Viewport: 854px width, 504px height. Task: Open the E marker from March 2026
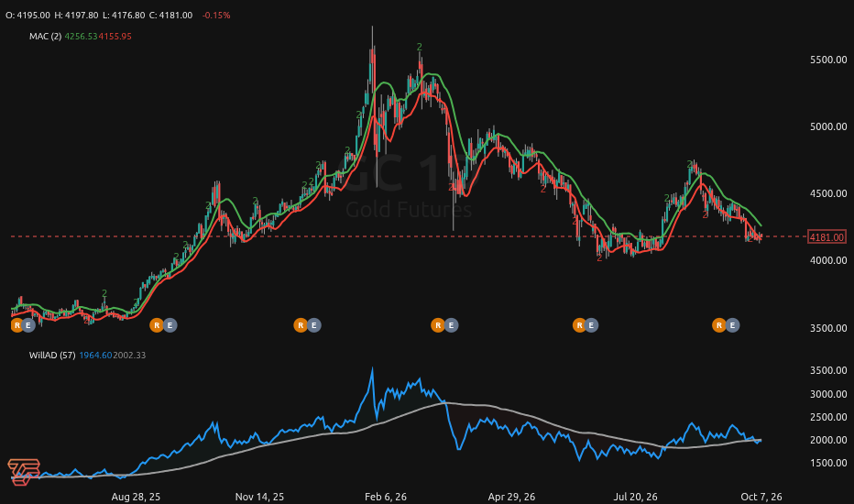tap(451, 325)
